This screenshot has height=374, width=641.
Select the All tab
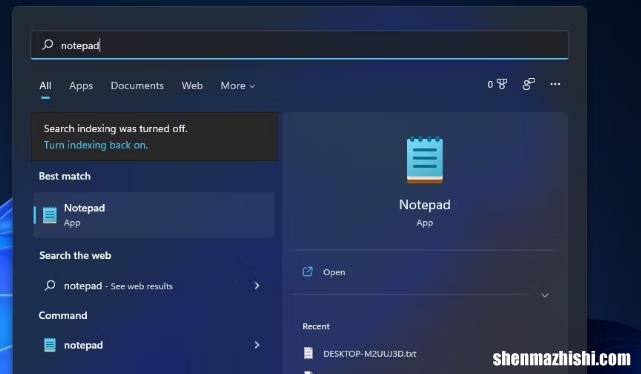(45, 86)
